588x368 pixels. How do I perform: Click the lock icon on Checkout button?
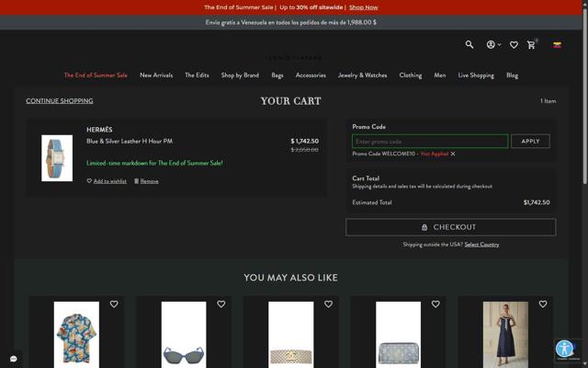point(424,227)
